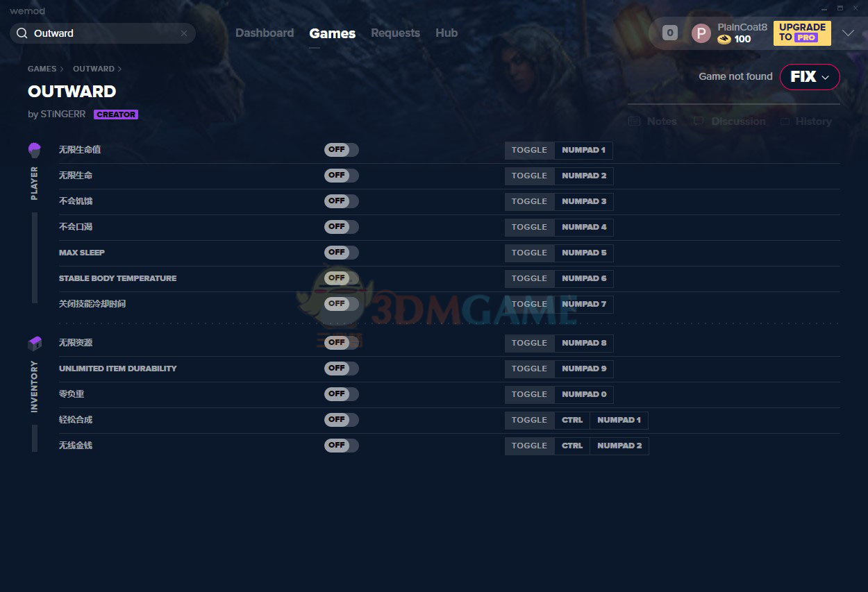
Task: Enable Stable Body Temperature toggle
Action: click(341, 278)
